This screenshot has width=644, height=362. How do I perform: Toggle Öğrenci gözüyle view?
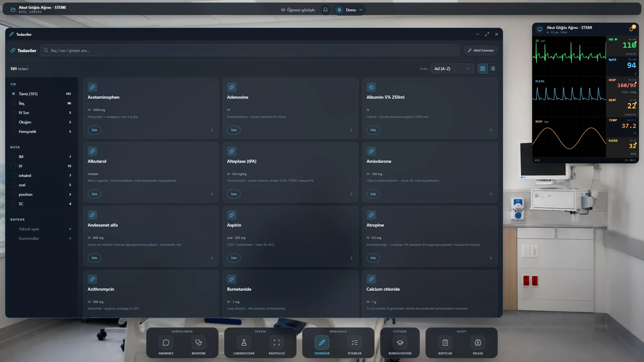298,10
